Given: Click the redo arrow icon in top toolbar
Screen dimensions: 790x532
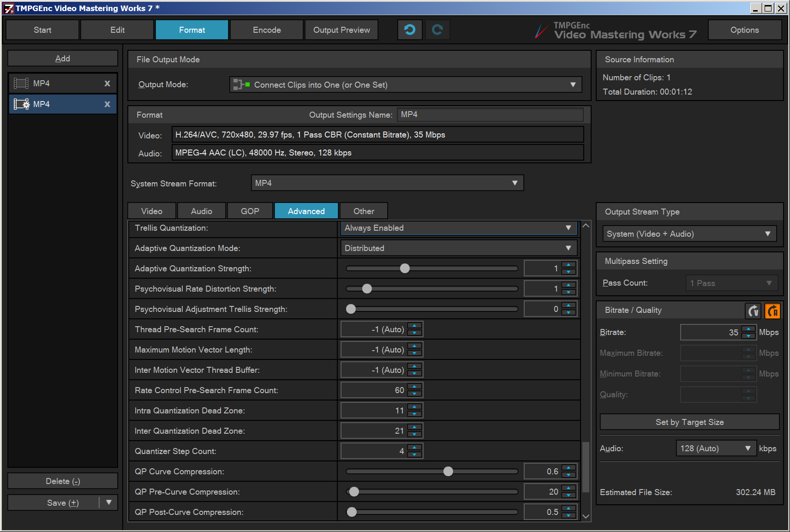Looking at the screenshot, I should 437,30.
